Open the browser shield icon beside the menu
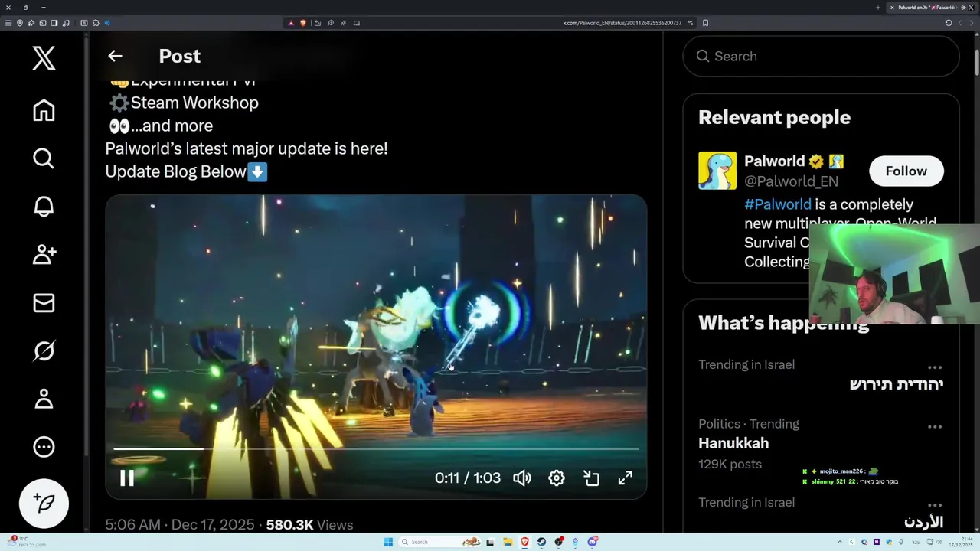The image size is (980, 551). 20,23
